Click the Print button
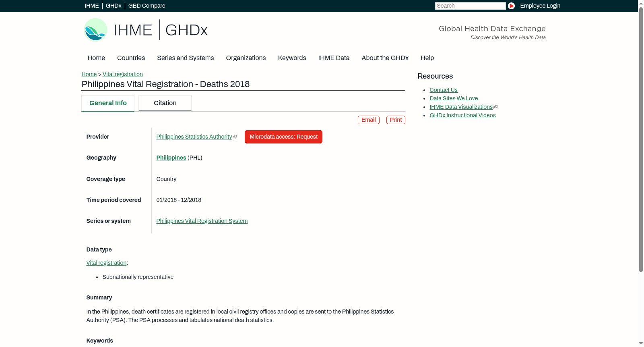 click(x=396, y=120)
